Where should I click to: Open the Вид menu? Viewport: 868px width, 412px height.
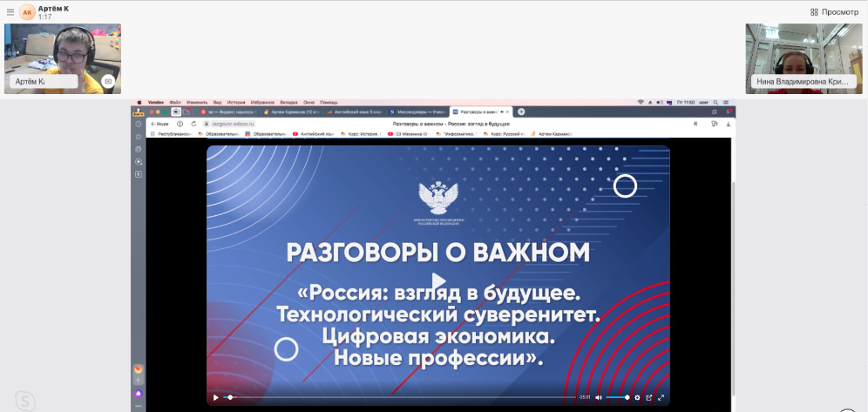pos(218,102)
